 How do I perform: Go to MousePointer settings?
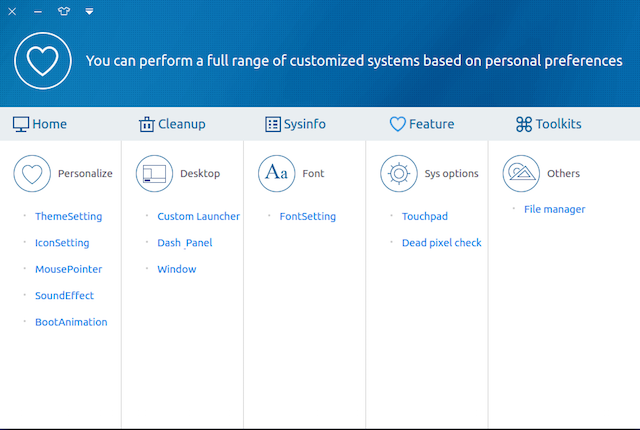(x=69, y=269)
